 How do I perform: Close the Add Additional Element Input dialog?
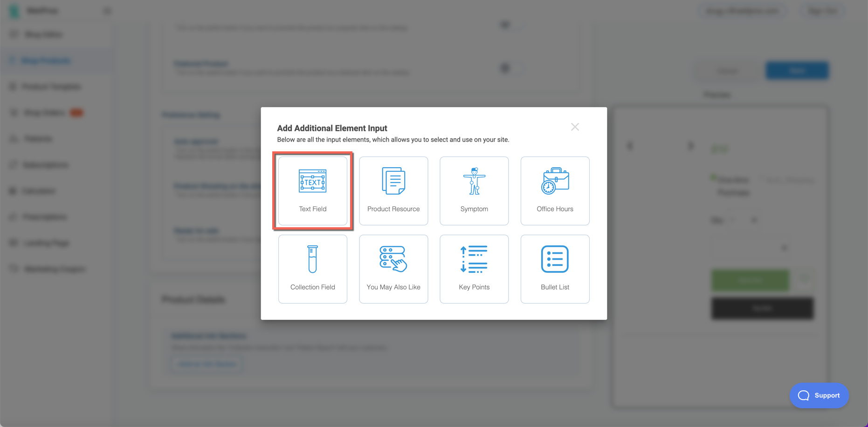[575, 127]
